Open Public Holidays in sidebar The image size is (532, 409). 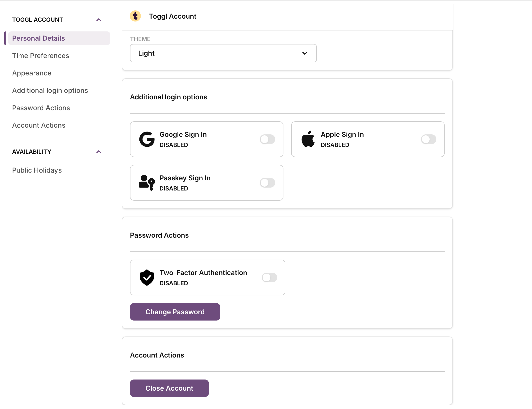[x=37, y=170]
